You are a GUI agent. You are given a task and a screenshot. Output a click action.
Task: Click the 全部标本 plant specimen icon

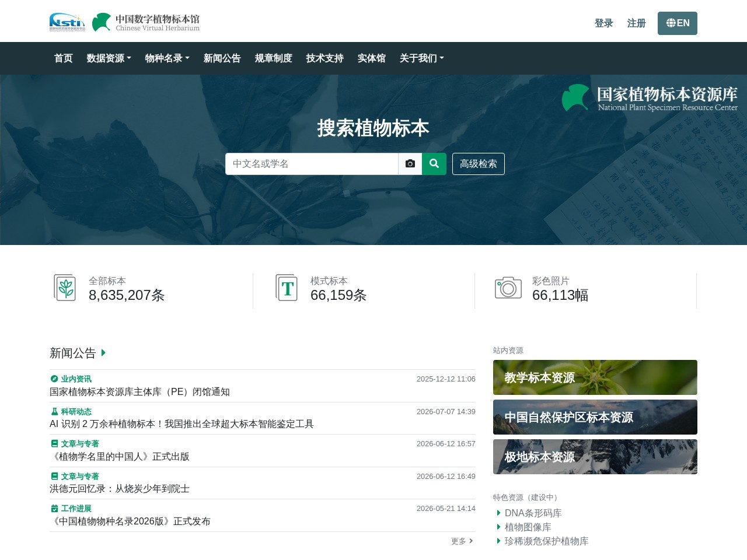[x=65, y=288]
